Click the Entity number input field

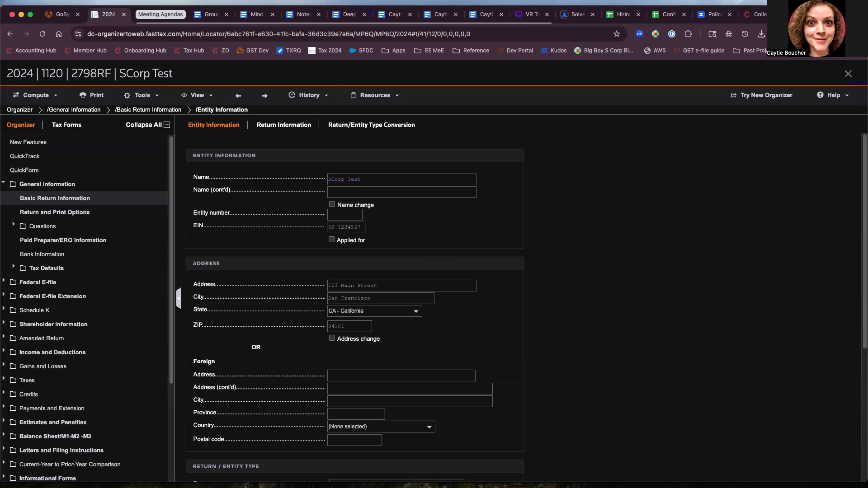(x=344, y=215)
